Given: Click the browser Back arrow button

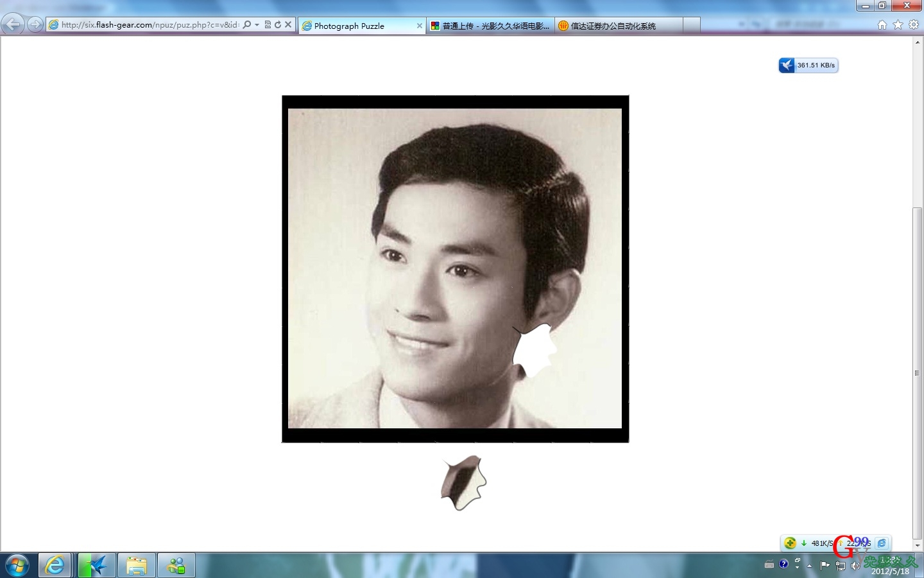Looking at the screenshot, I should pos(12,24).
